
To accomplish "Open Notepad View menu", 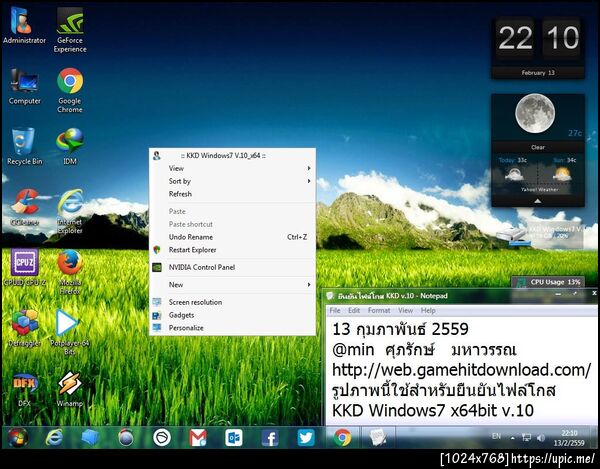I will [x=405, y=311].
